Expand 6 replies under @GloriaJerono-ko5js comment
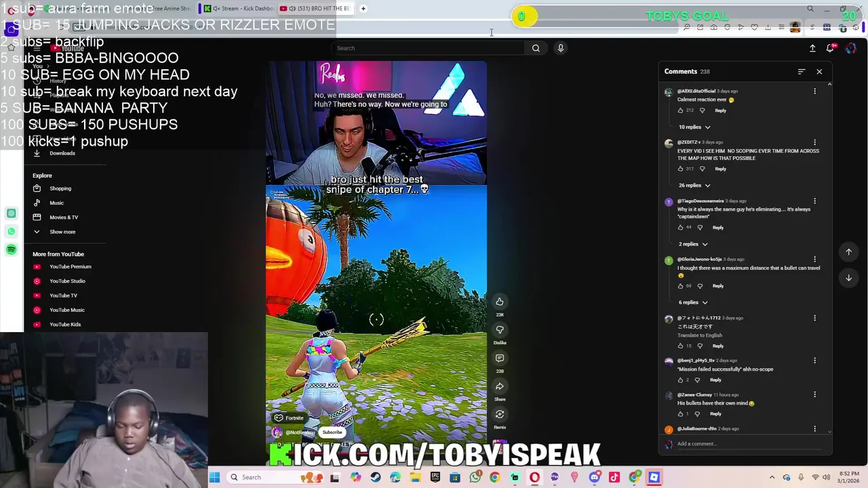868x488 pixels. tap(693, 302)
